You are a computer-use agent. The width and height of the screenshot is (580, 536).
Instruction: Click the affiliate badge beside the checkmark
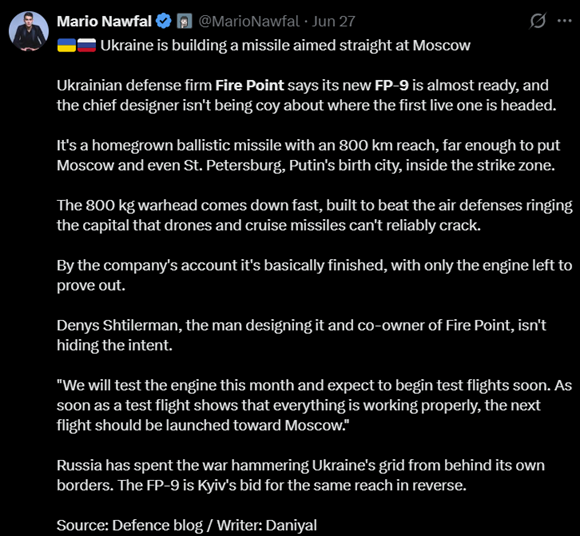click(184, 21)
